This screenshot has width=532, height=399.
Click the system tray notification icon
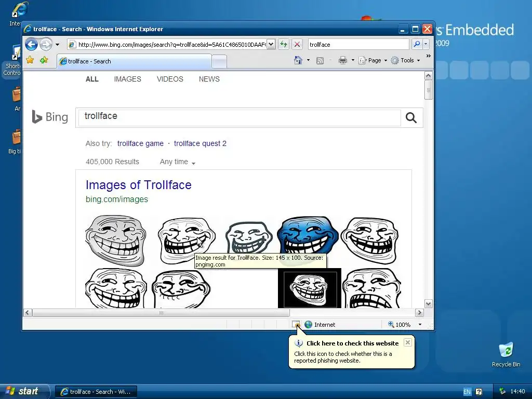[502, 391]
